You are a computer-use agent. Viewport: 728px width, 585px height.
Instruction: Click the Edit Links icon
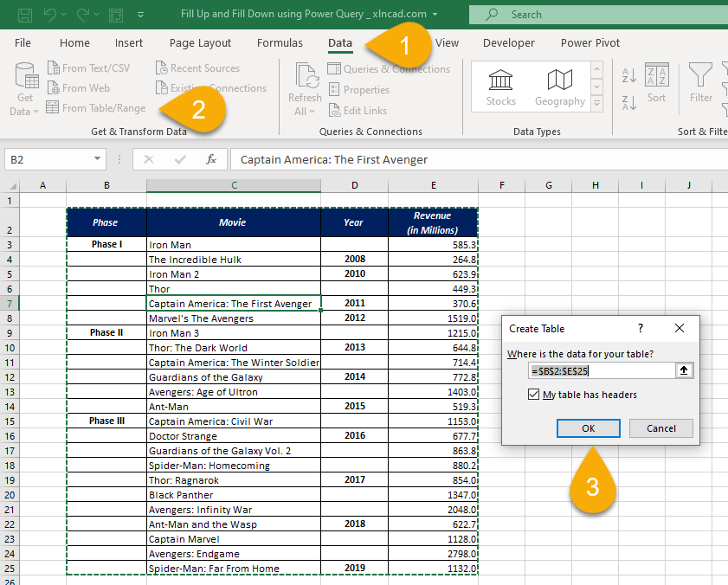tap(334, 111)
